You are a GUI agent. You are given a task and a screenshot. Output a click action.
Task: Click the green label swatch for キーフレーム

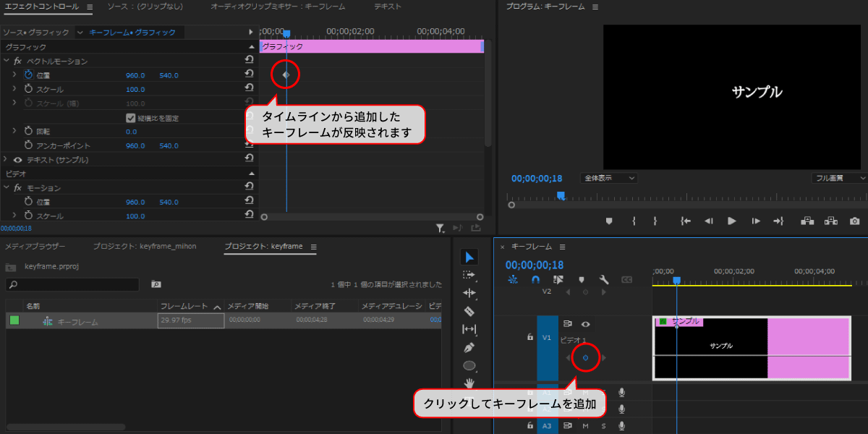[14, 320]
